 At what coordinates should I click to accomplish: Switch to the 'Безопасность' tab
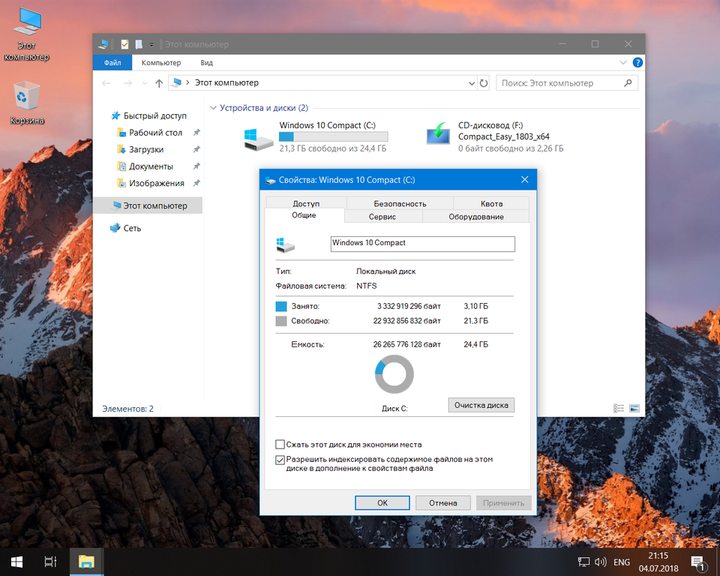(400, 203)
